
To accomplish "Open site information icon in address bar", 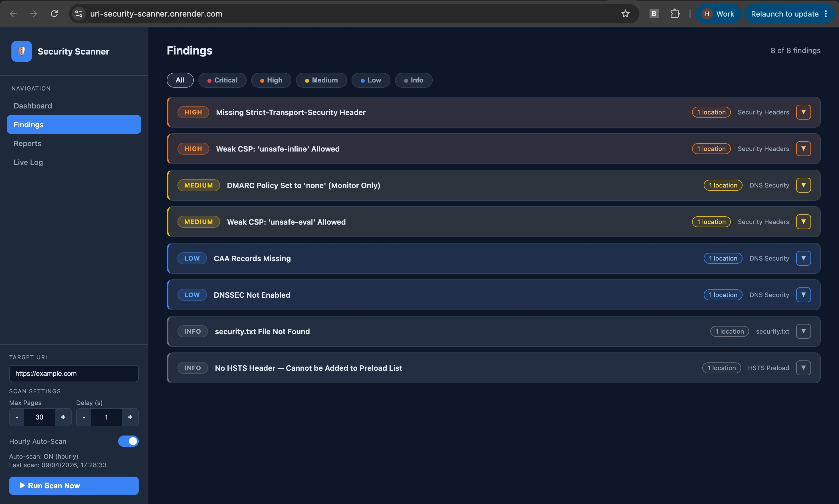I will 79,14.
